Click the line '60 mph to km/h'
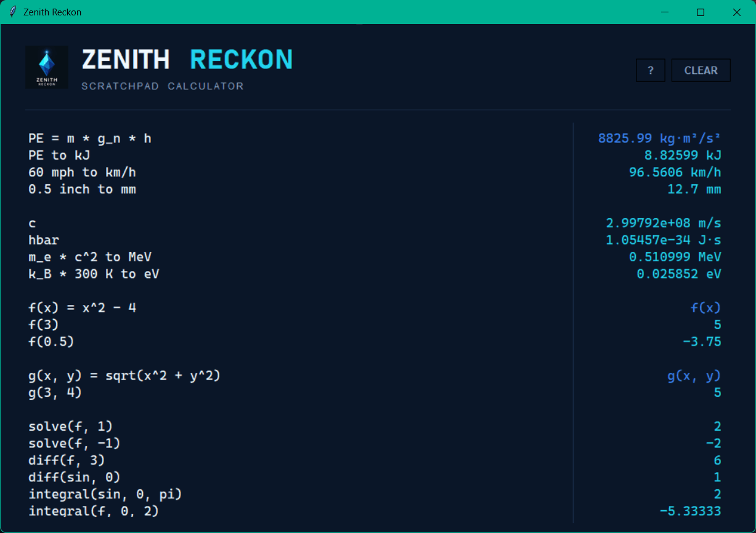 click(x=82, y=173)
